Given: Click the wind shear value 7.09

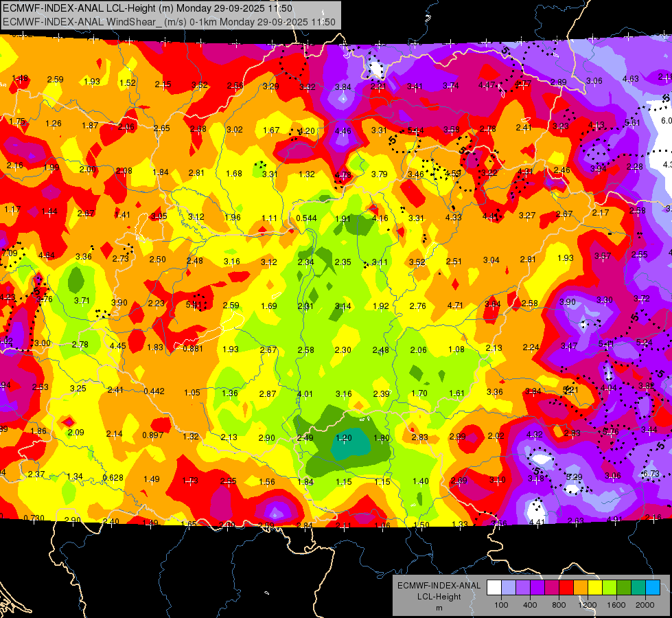Looking at the screenshot, I should click(x=10, y=253).
